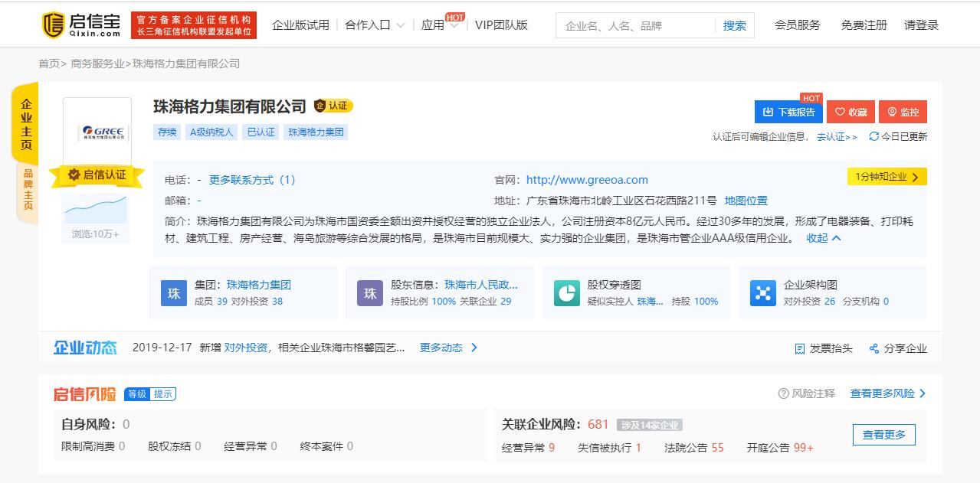The width and height of the screenshot is (980, 483).
Task: Select the A级纳税人 tag
Action: coord(211,132)
